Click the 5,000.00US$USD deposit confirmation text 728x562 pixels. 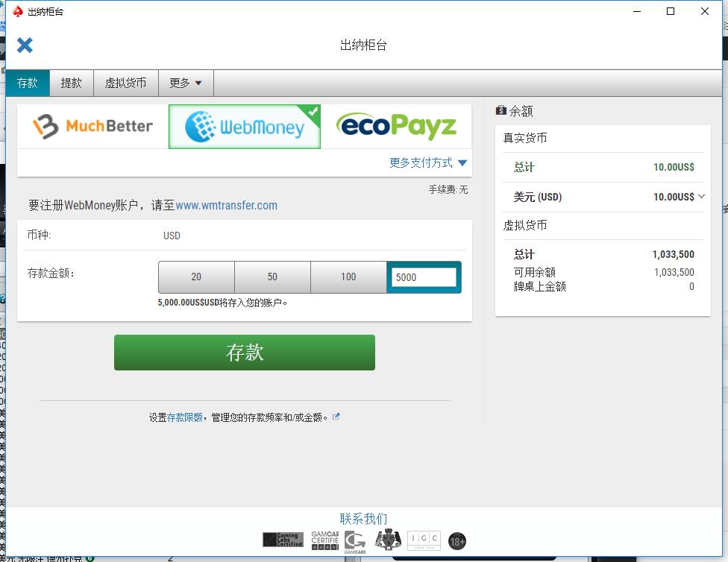click(x=222, y=303)
